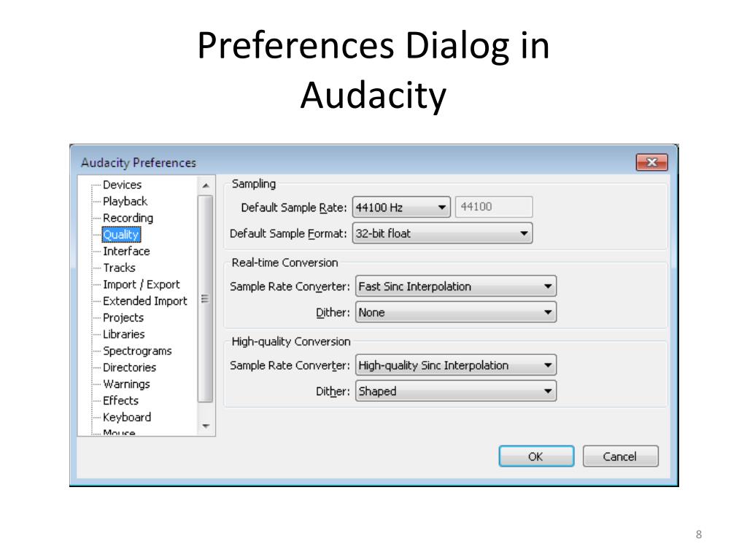Click the Cancel button
Image resolution: width=747 pixels, height=560 pixels.
click(x=620, y=456)
